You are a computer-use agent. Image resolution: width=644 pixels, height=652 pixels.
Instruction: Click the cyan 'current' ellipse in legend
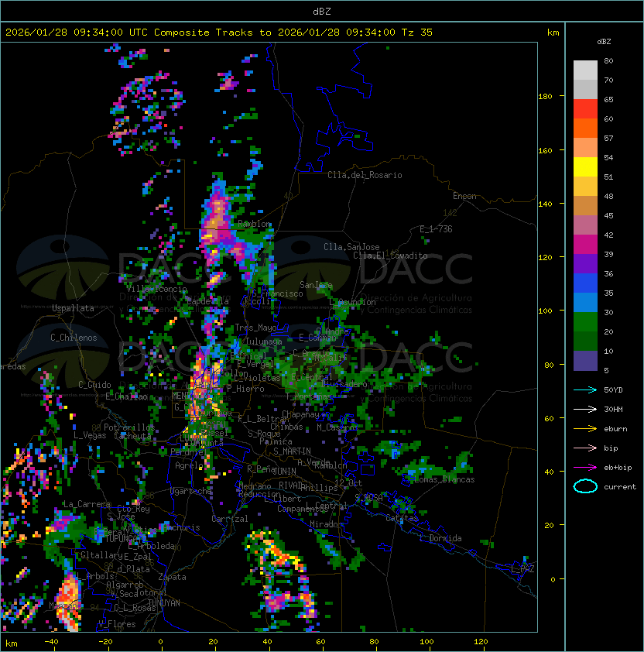[x=585, y=486]
